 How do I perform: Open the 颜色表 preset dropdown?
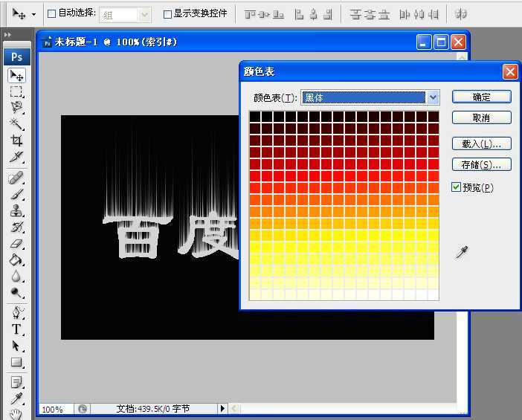433,97
